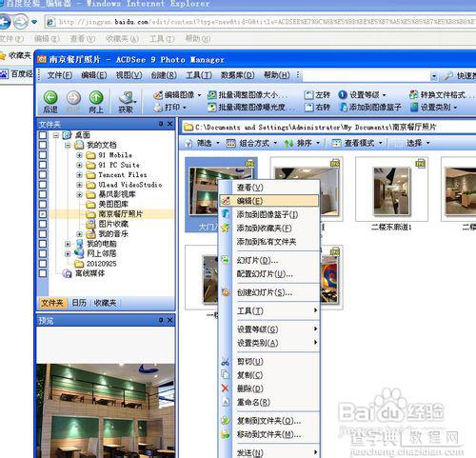
Task: Click 添加到图像篮子 toolbar icon
Action: tap(343, 108)
